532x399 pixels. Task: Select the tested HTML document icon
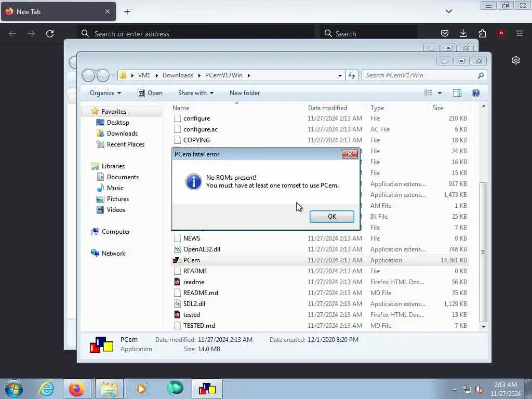[x=177, y=314]
